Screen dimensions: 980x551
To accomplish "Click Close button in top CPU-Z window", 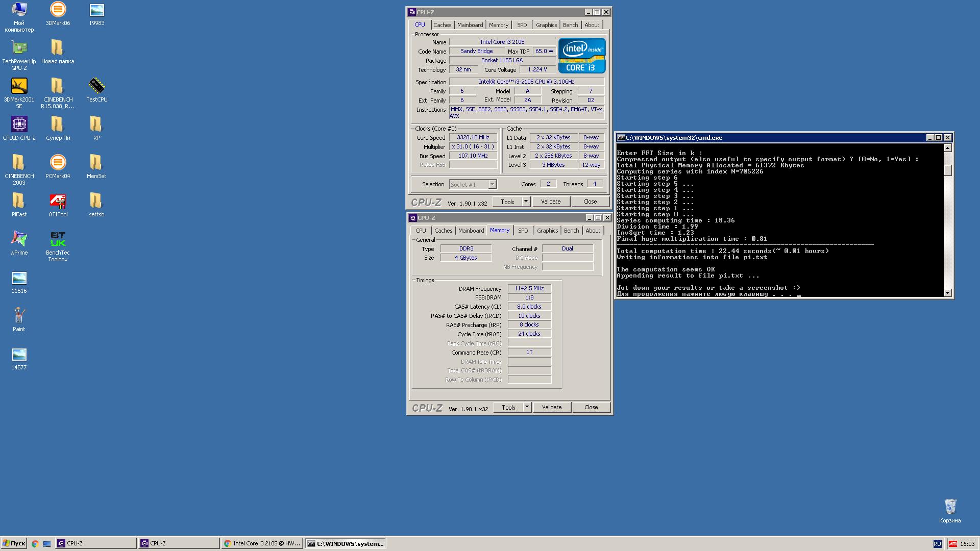I will (x=590, y=202).
